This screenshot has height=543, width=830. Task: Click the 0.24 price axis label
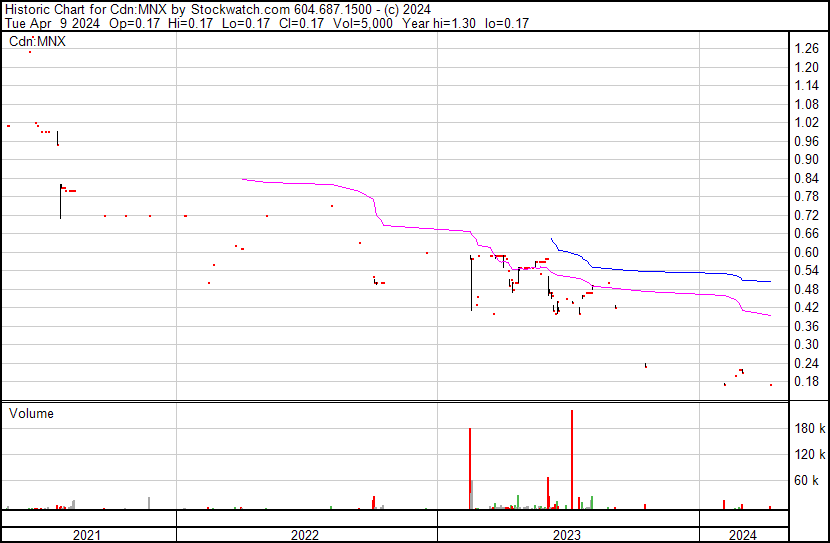pyautogui.click(x=807, y=363)
